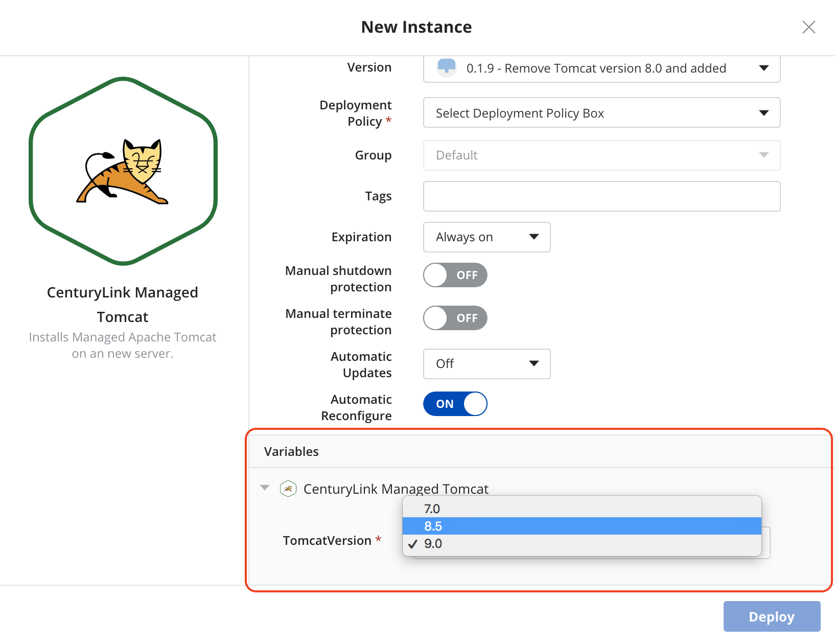The width and height of the screenshot is (835, 644).
Task: Click the Manual terminate protection label
Action: [338, 321]
